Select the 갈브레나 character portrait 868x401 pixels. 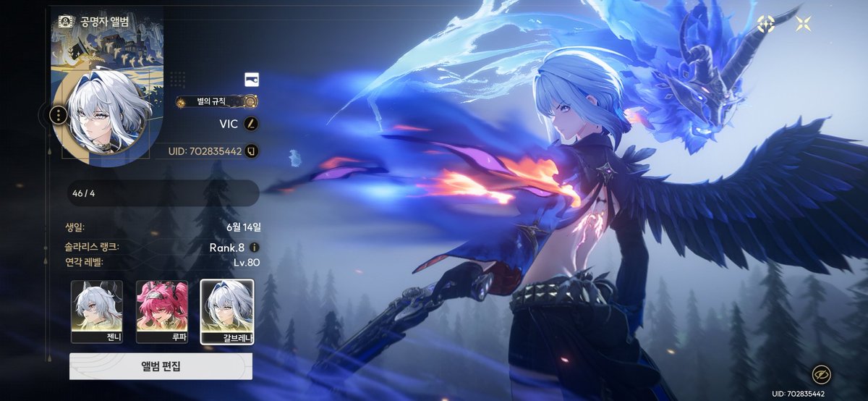[x=226, y=311]
